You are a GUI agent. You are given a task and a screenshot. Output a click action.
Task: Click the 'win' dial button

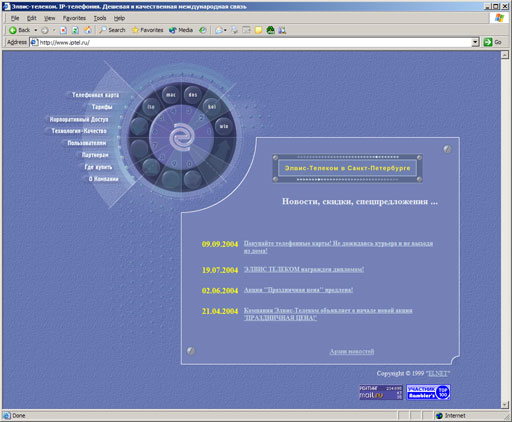pyautogui.click(x=224, y=126)
